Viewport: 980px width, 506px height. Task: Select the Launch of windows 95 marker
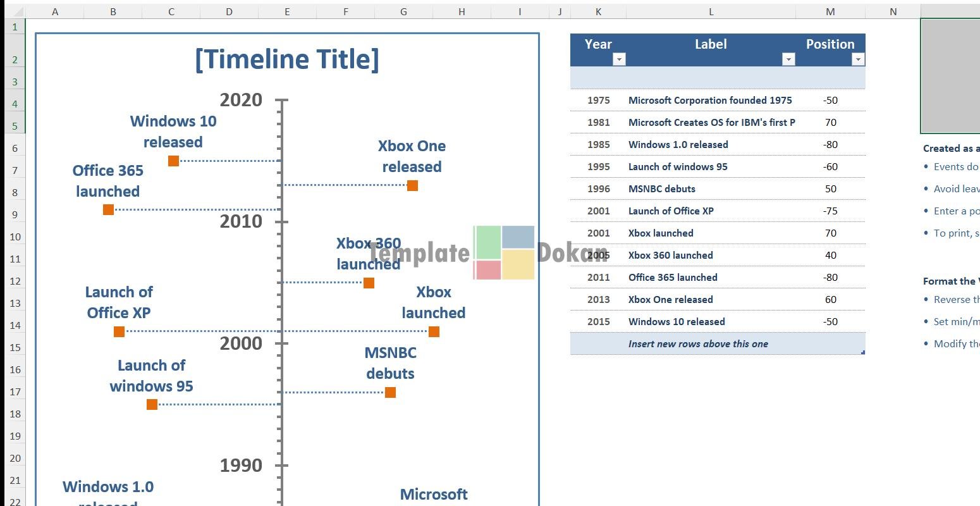tap(152, 404)
